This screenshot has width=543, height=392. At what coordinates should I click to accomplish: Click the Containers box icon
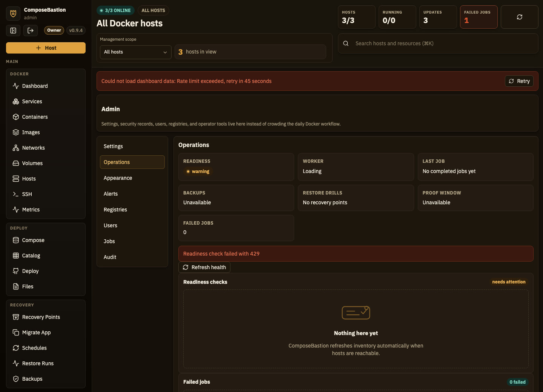(x=16, y=117)
